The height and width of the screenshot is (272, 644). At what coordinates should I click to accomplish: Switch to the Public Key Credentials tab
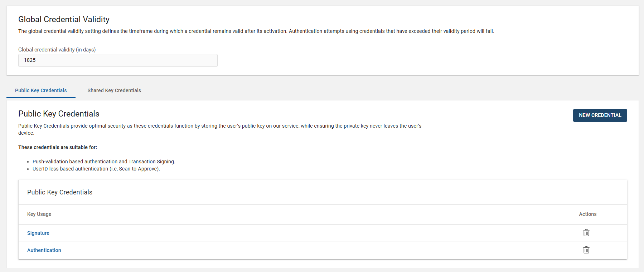[x=41, y=90]
